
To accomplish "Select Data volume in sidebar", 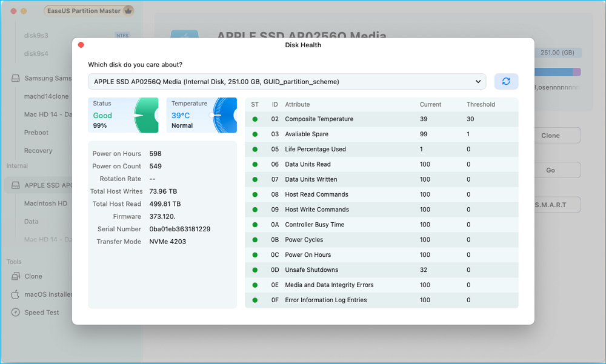I will [32, 222].
